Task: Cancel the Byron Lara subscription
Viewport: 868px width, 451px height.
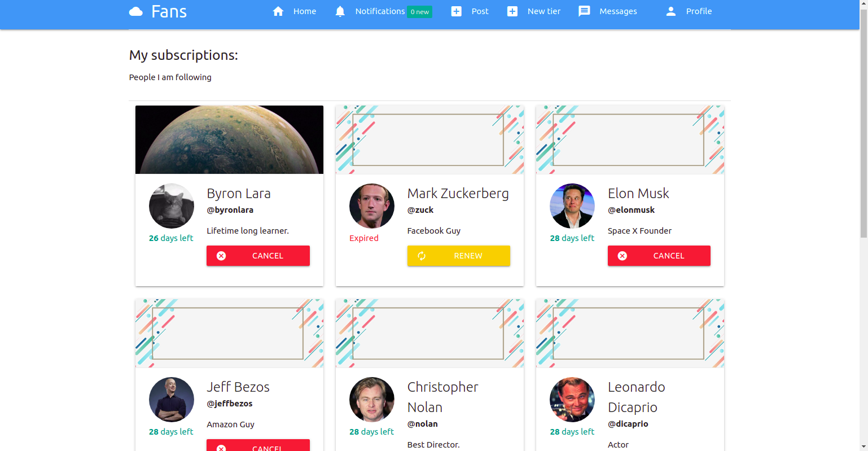Action: (258, 256)
